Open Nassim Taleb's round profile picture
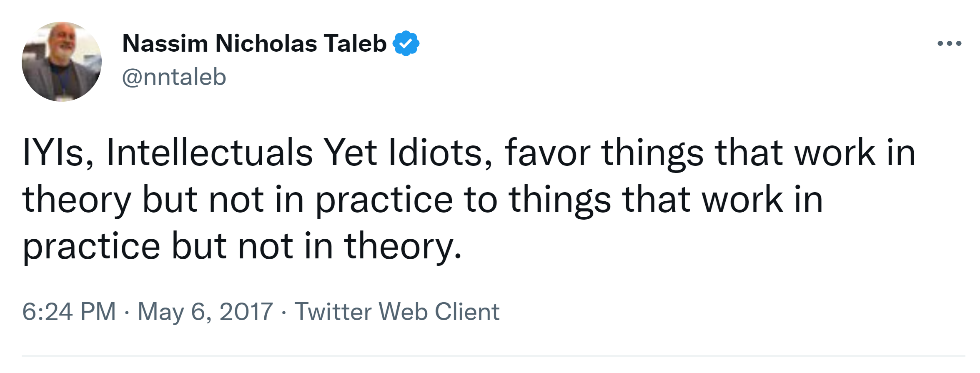Screen dimensions: 980x373 tap(62, 62)
